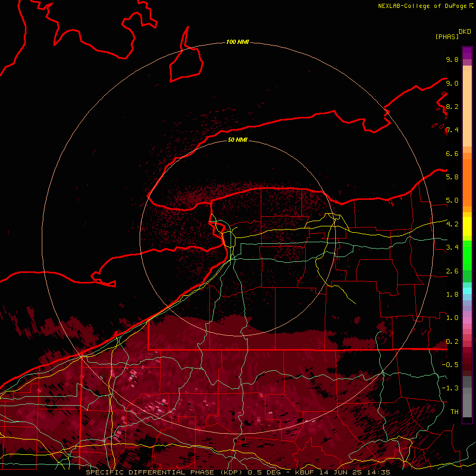The height and width of the screenshot is (476, 476).
Task: Click the bright green color bar segment
Action: (x=467, y=255)
